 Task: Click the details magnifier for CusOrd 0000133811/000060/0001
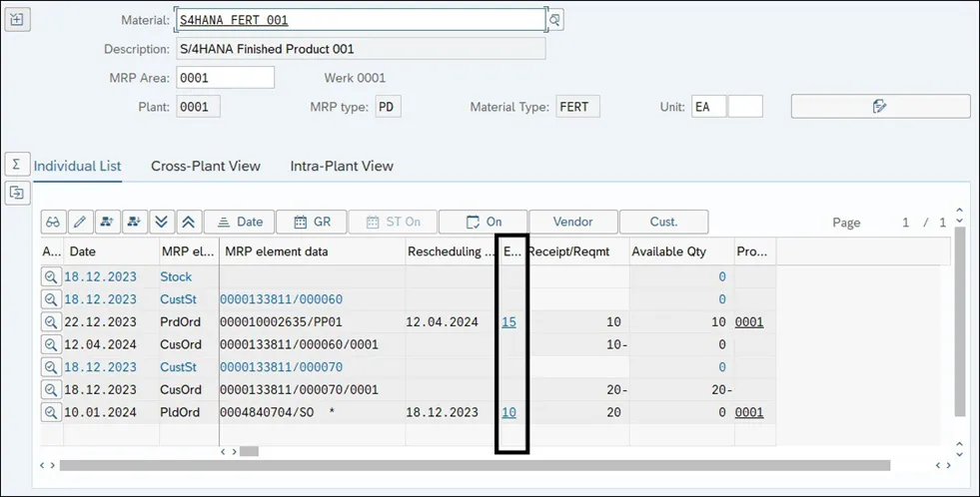pos(51,344)
